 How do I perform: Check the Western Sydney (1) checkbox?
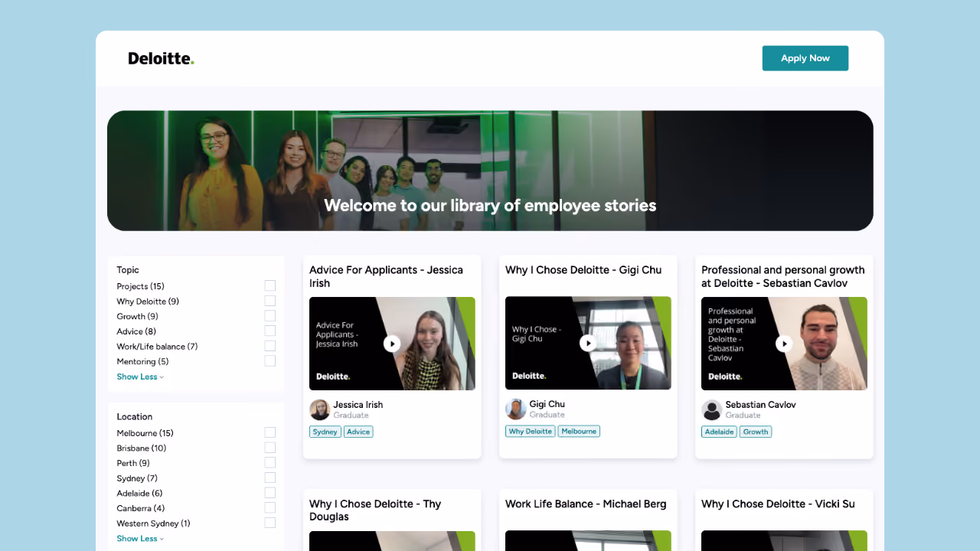269,523
